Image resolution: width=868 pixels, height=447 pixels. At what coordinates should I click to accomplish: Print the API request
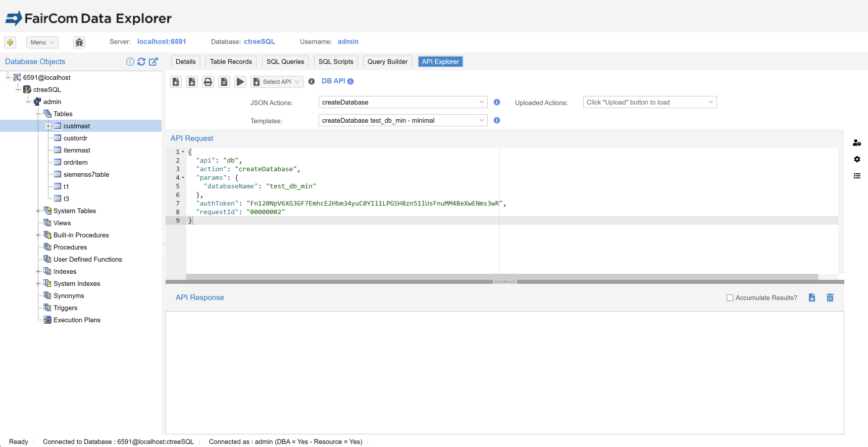coord(208,82)
